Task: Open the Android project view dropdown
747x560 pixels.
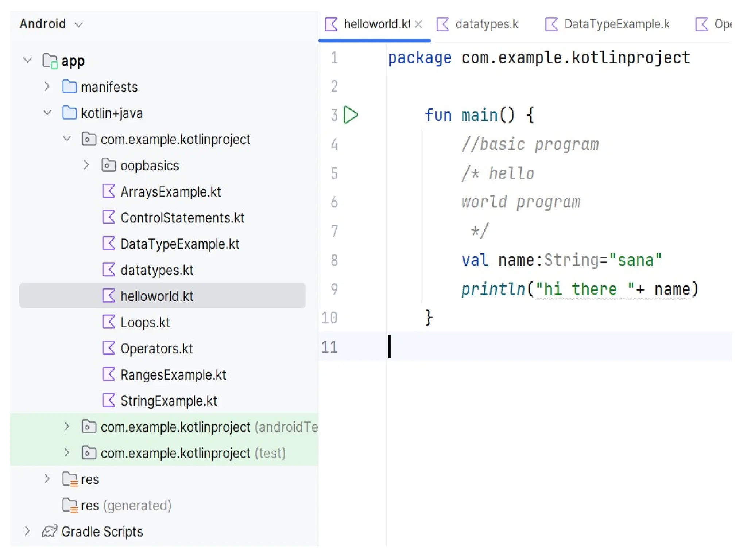Action: tap(51, 24)
